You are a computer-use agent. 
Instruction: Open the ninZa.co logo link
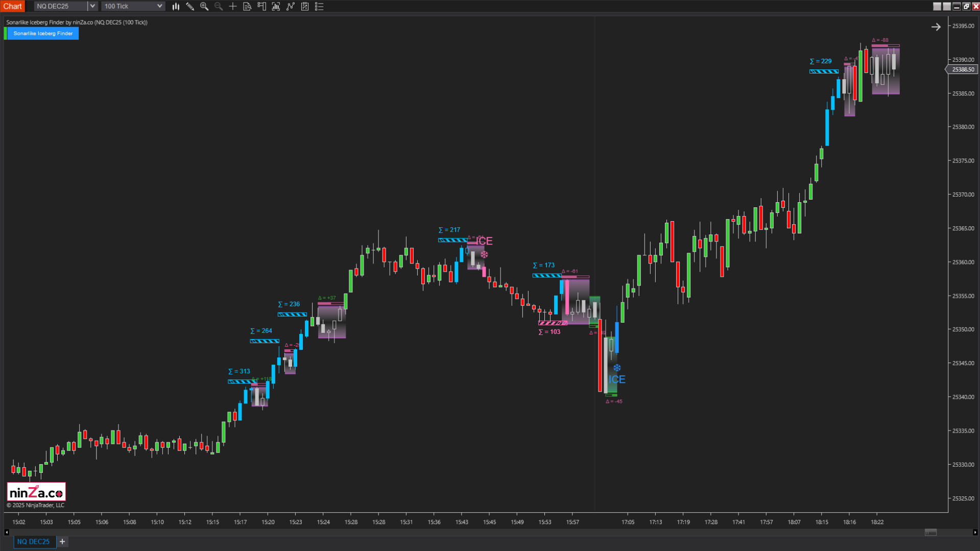36,491
